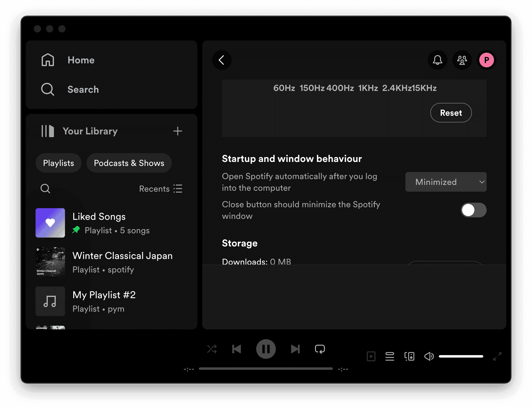Filter library by Playlists chip
This screenshot has height=409, width=532.
[x=59, y=163]
